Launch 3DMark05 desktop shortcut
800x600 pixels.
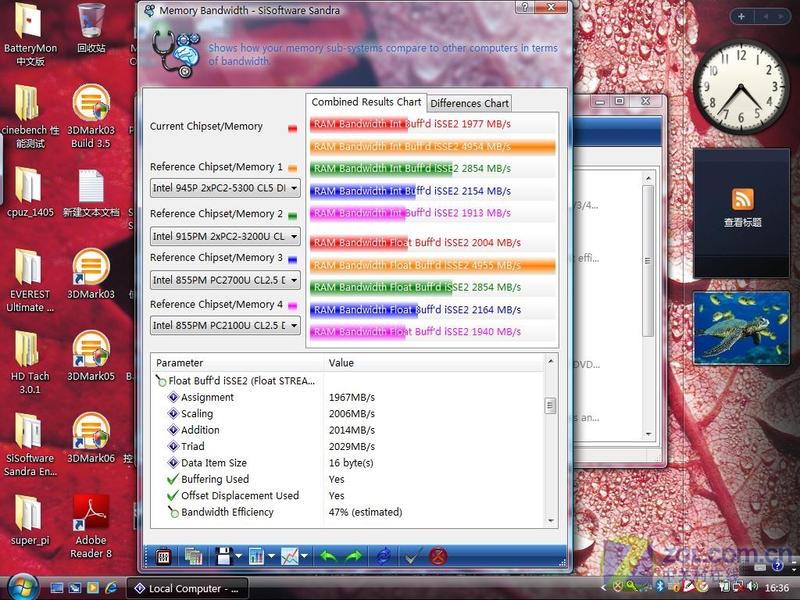coord(91,357)
